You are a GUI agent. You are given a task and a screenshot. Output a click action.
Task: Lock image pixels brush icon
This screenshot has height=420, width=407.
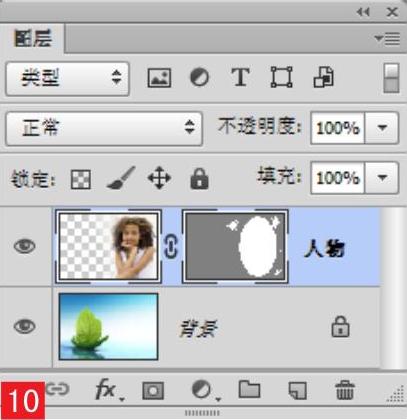(121, 178)
